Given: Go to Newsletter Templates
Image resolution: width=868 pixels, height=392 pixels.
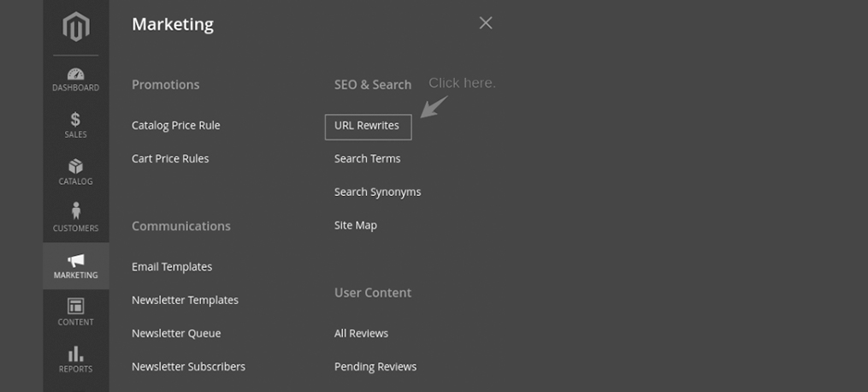Looking at the screenshot, I should click(x=185, y=300).
